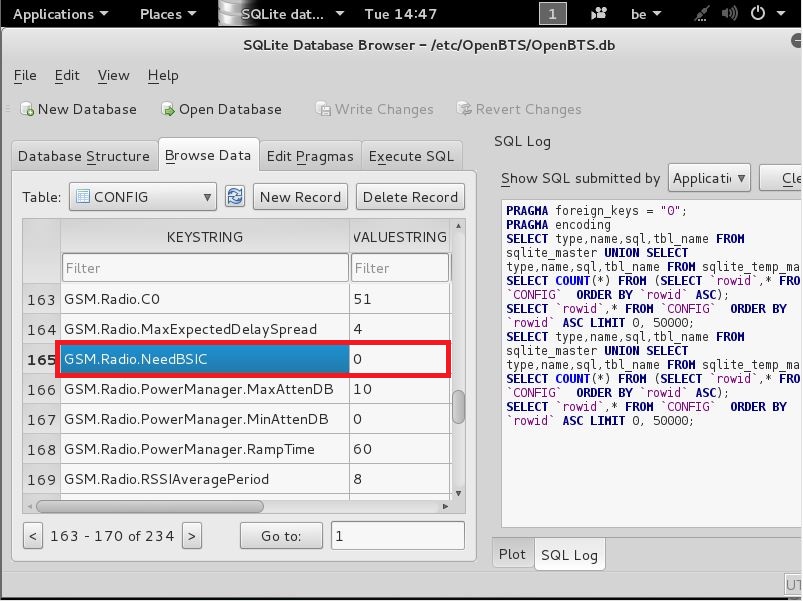Click the volume icon in the top bar
Image resolution: width=803 pixels, height=601 pixels.
coord(729,13)
